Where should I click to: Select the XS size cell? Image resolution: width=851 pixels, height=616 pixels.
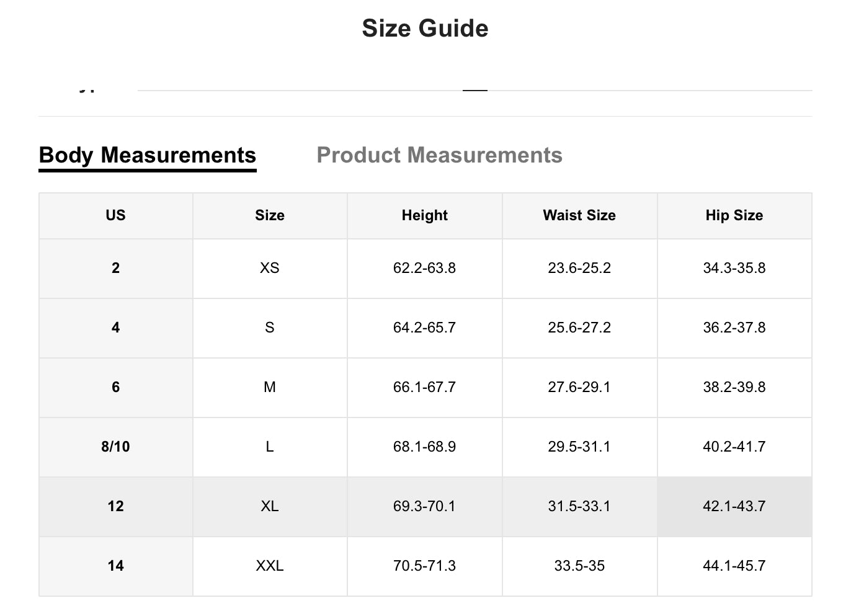point(269,268)
